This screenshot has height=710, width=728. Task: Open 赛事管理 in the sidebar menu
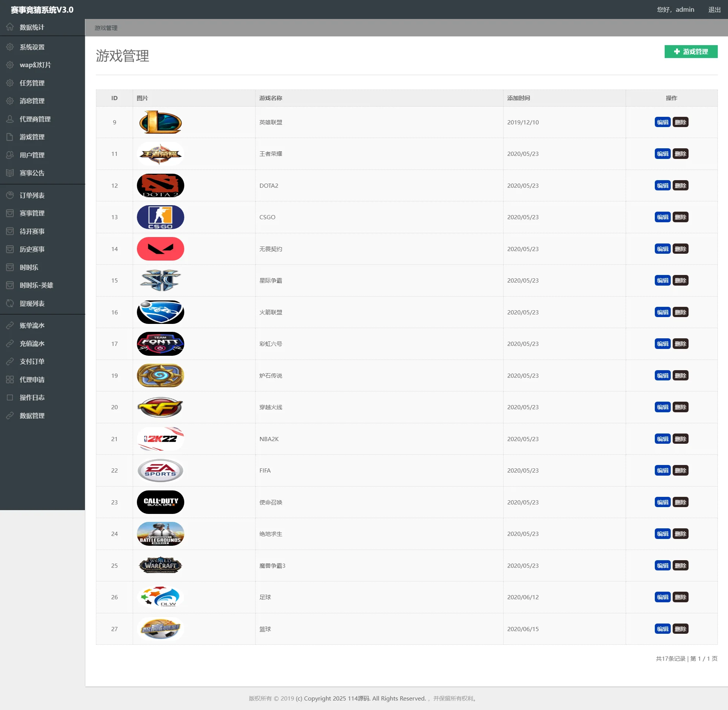point(32,213)
